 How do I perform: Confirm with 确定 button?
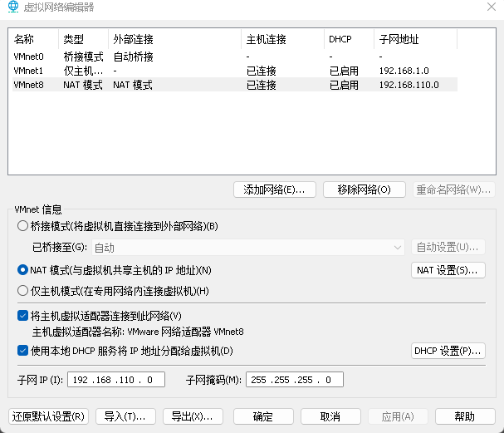click(263, 416)
